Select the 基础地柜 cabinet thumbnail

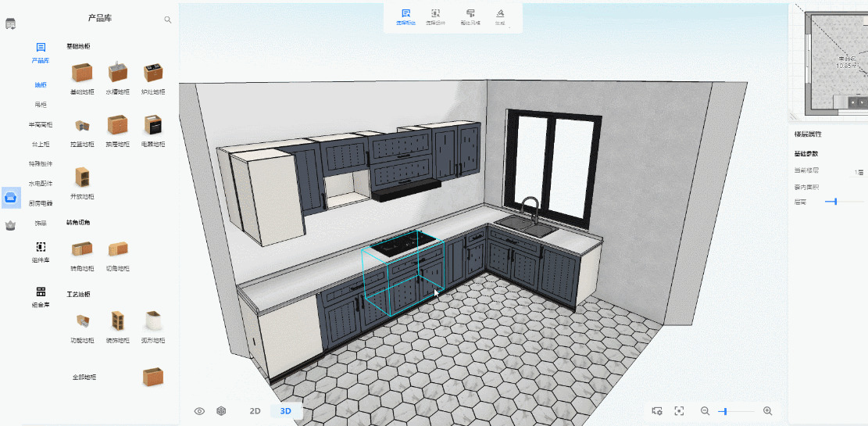click(82, 72)
